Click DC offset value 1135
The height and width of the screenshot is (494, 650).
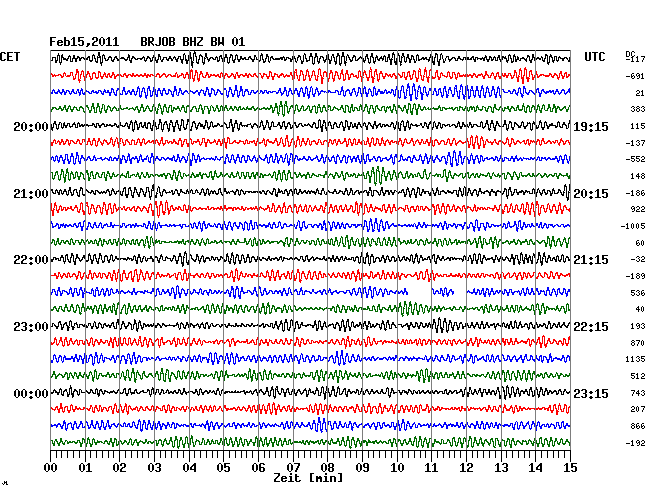[x=635, y=359]
